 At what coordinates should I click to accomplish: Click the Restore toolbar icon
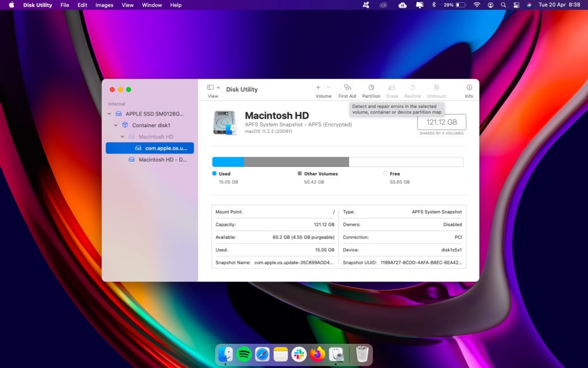412,89
